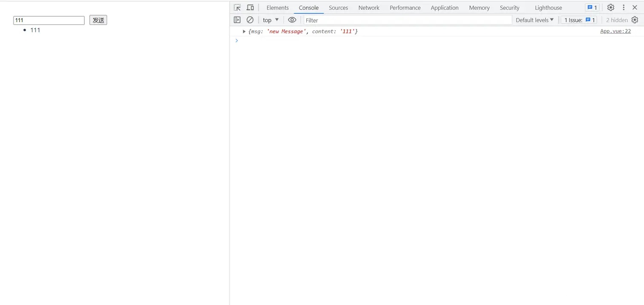This screenshot has width=644, height=305.
Task: Open the three-dot DevTools customize menu
Action: 624,8
